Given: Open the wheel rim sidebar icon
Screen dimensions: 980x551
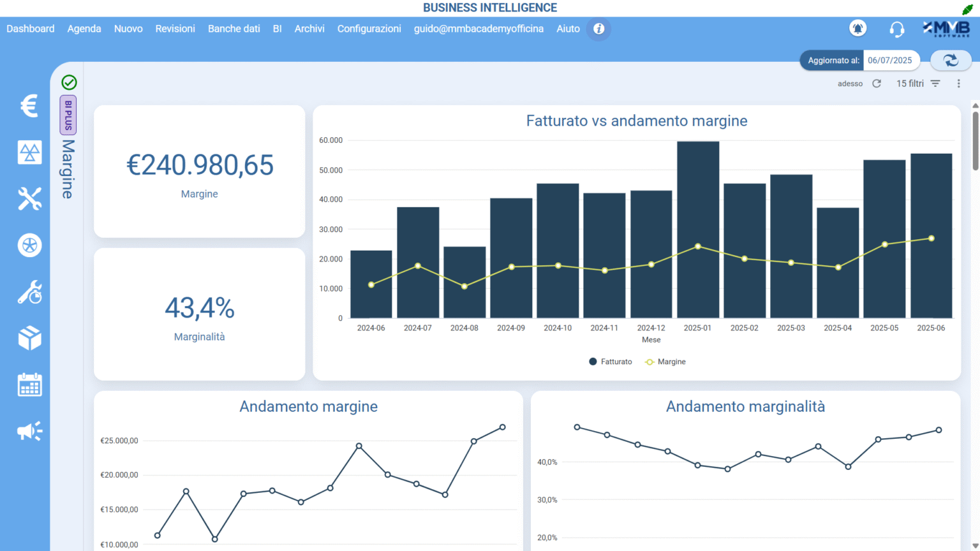Looking at the screenshot, I should point(29,246).
